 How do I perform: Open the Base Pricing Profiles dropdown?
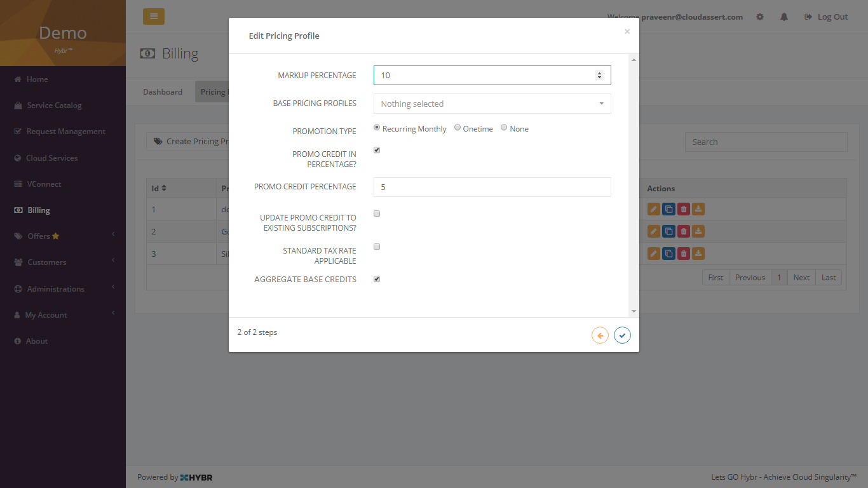(492, 103)
